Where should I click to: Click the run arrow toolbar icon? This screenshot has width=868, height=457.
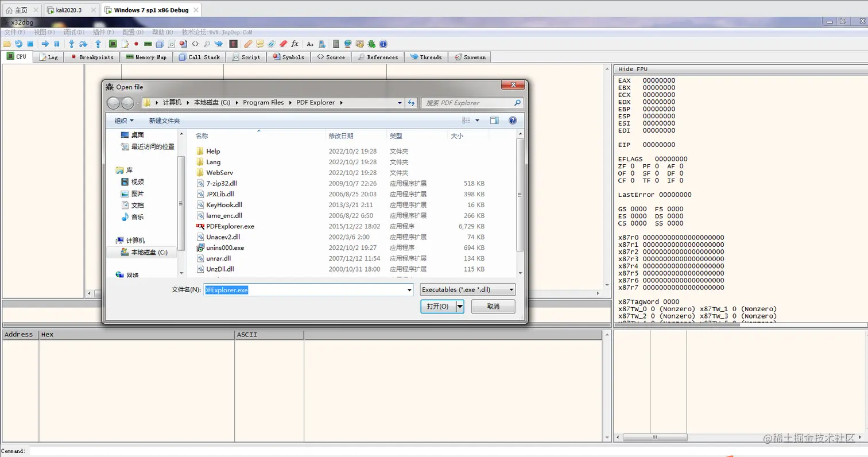45,44
